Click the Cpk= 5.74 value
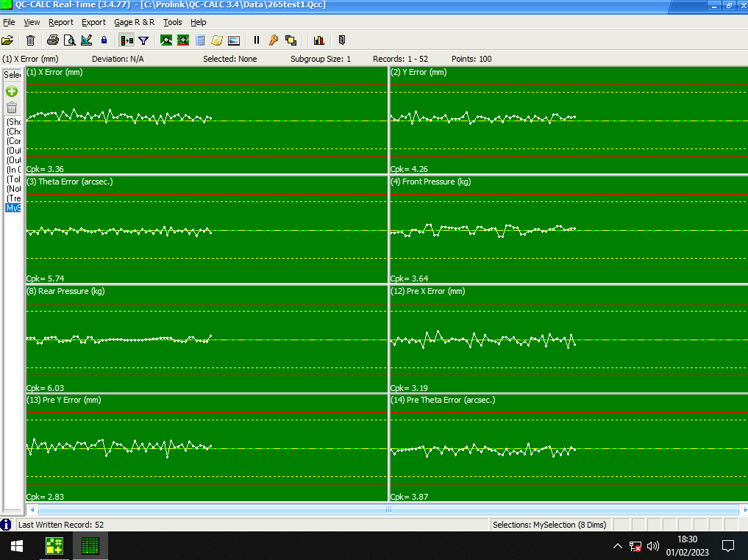 pyautogui.click(x=45, y=279)
